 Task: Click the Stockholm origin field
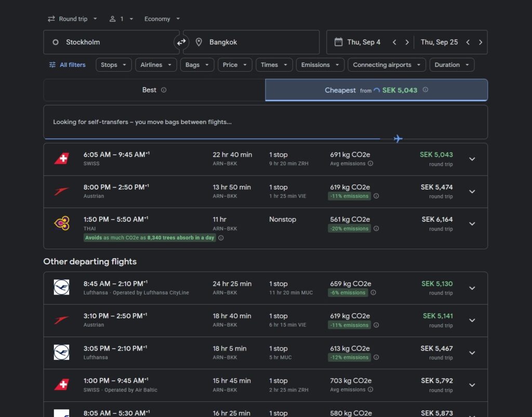[111, 42]
